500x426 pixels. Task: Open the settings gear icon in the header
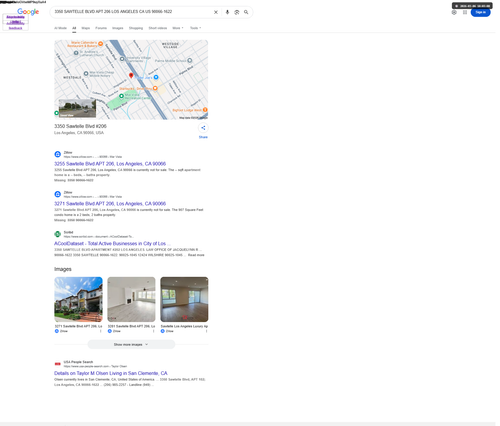(454, 12)
